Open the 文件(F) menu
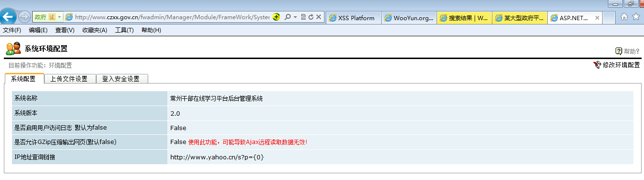644x180 pixels. tap(12, 30)
